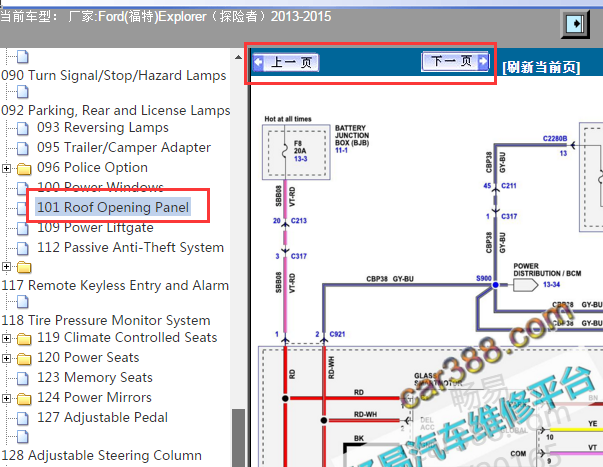This screenshot has height=467, width=603.
Task: Expand the 096 Police Option folder
Action: pos(6,168)
